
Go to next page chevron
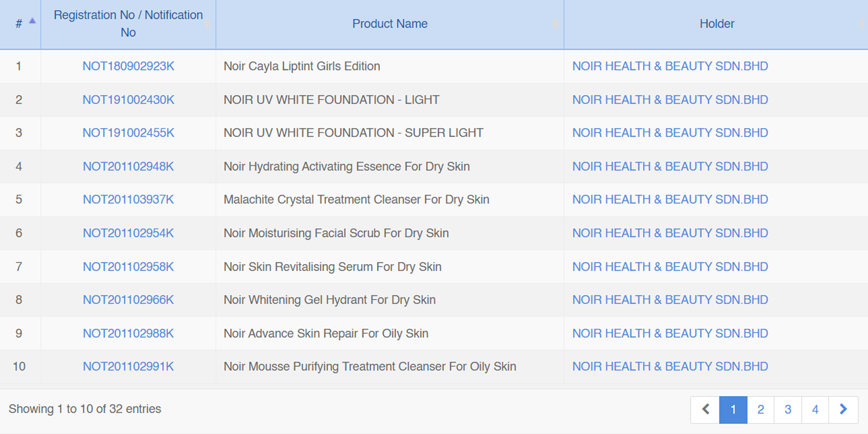tap(843, 410)
